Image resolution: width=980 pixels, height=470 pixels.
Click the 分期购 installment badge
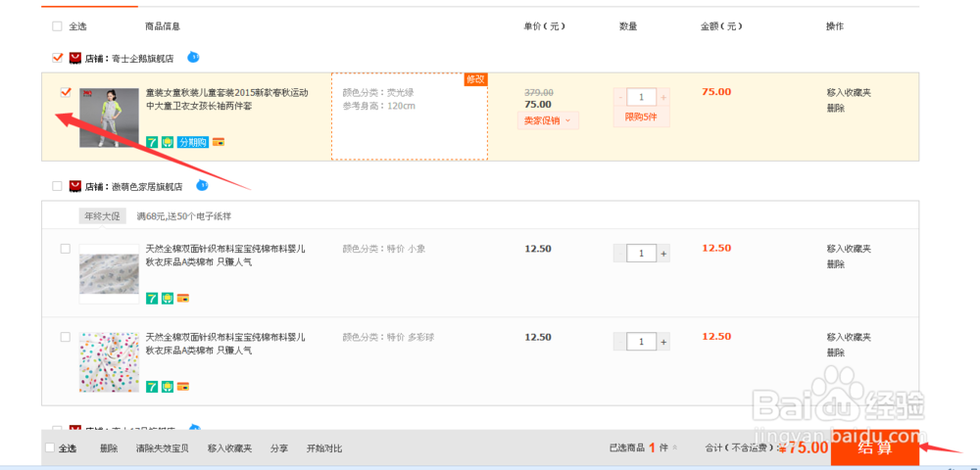[x=192, y=142]
